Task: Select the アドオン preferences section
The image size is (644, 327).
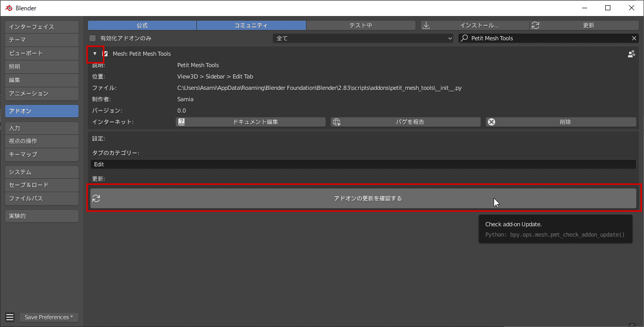Action: (x=42, y=111)
